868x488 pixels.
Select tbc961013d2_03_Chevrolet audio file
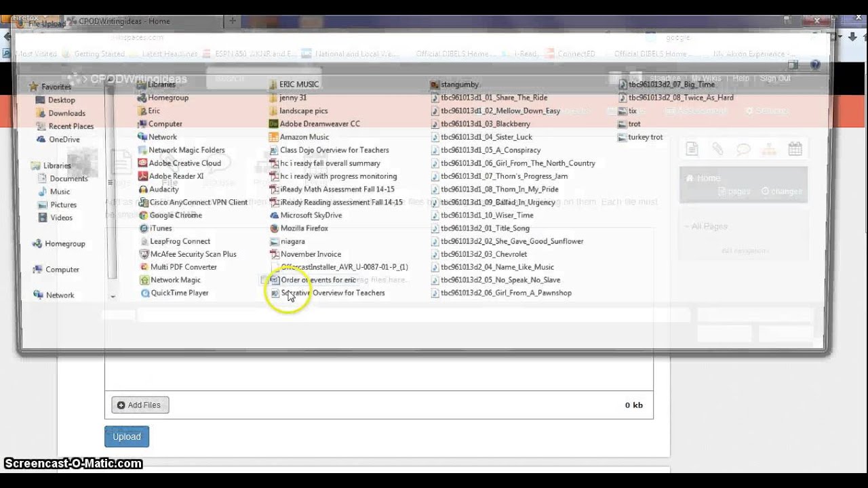[x=479, y=254]
